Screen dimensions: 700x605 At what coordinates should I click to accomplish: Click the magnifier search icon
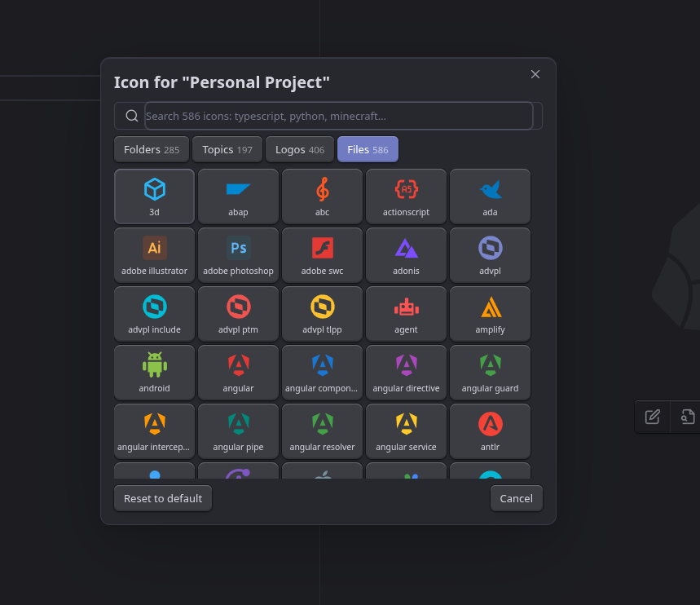coord(132,116)
